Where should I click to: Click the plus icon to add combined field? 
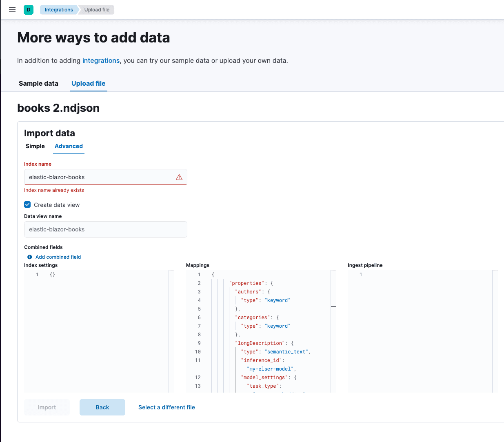pyautogui.click(x=29, y=257)
